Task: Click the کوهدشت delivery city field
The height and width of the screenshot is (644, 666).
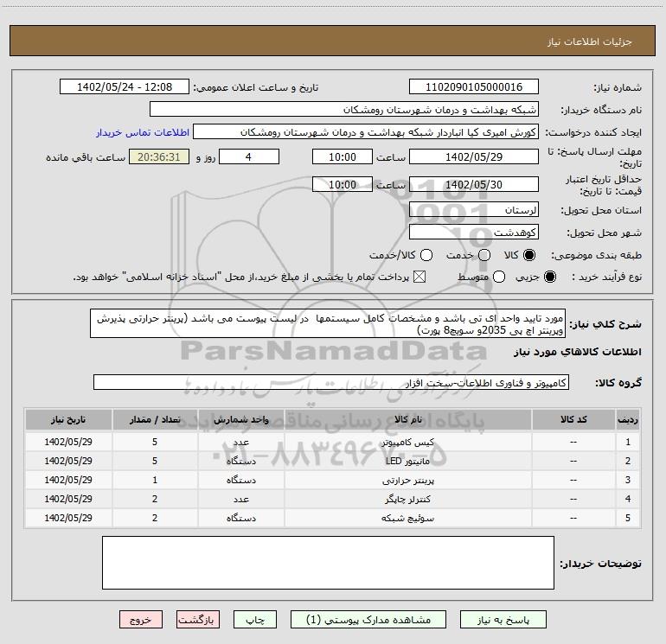Action: click(473, 233)
